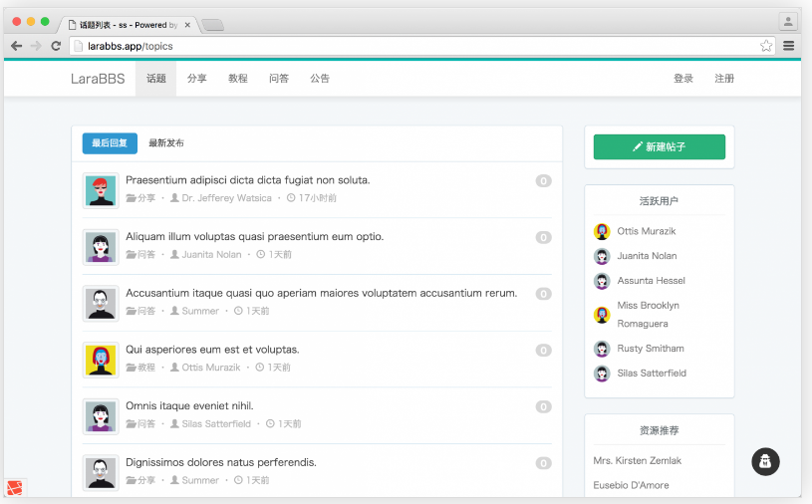Click avatar beside Praesentium adipisci topic

tap(101, 190)
